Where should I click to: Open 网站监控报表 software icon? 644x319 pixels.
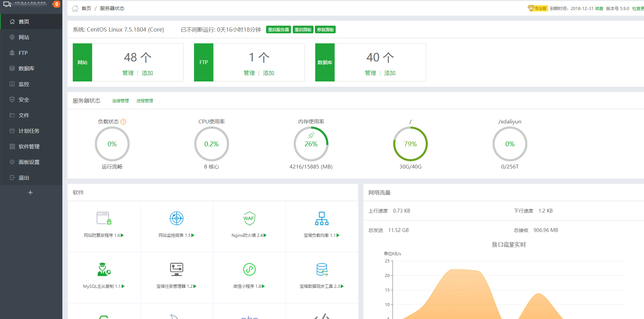tap(177, 218)
